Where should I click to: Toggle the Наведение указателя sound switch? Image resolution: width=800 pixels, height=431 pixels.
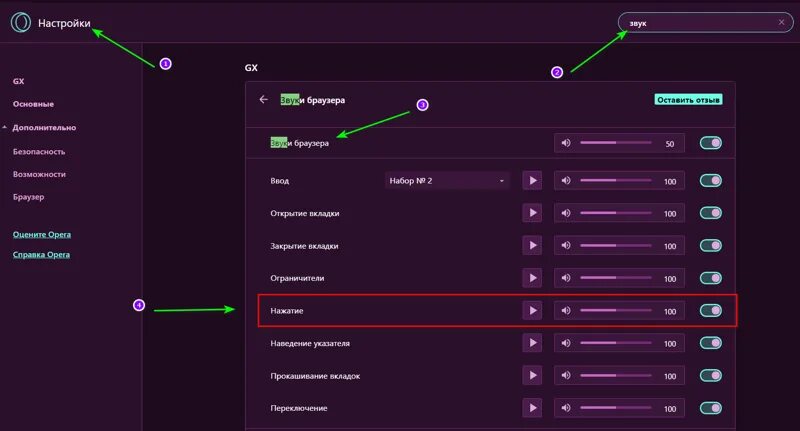(711, 343)
